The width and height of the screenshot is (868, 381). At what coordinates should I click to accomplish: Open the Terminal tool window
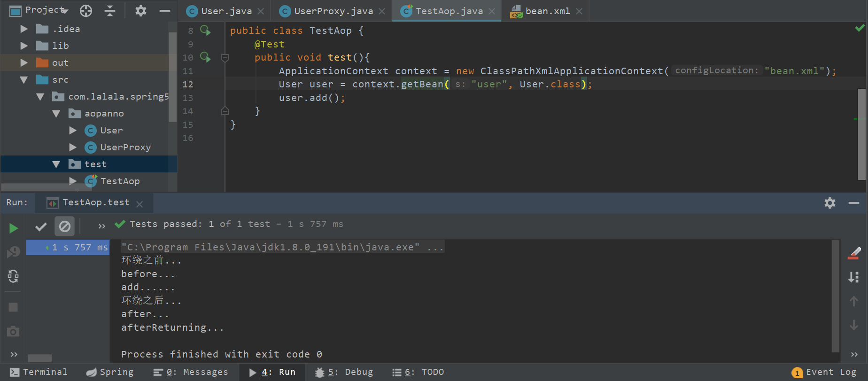point(39,372)
